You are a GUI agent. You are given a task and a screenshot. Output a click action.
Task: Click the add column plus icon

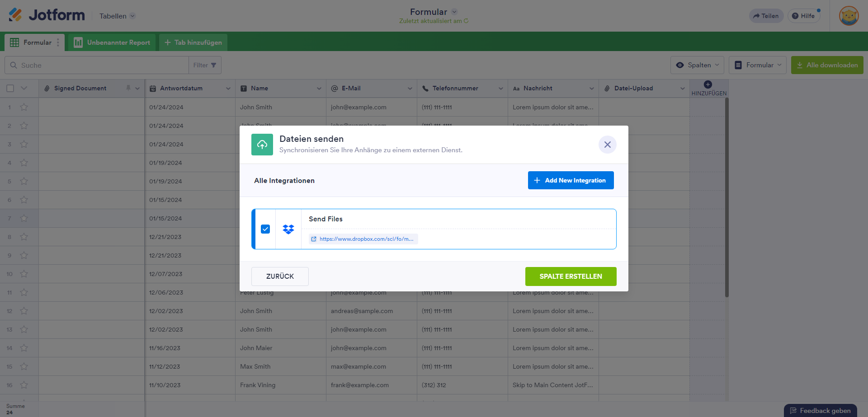point(708,84)
